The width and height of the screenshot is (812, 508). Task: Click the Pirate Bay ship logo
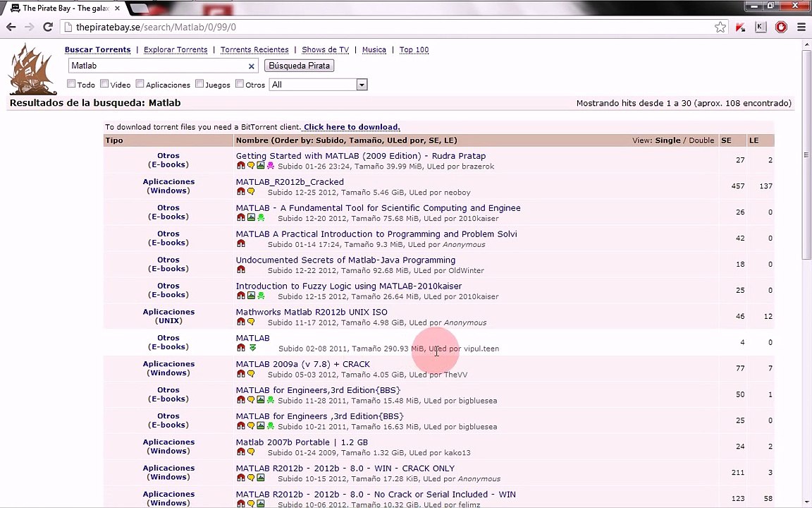click(x=32, y=69)
